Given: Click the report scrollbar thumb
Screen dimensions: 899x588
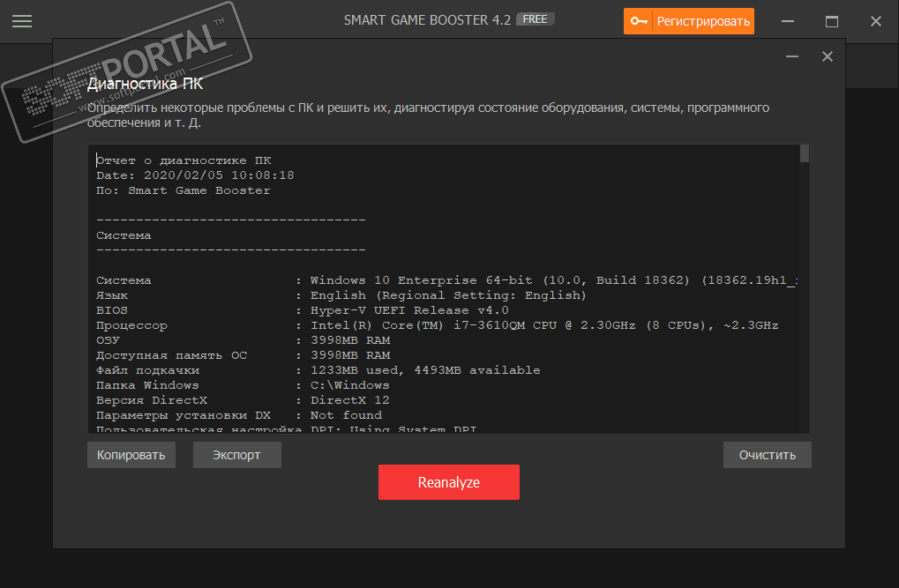Looking at the screenshot, I should click(x=805, y=153).
